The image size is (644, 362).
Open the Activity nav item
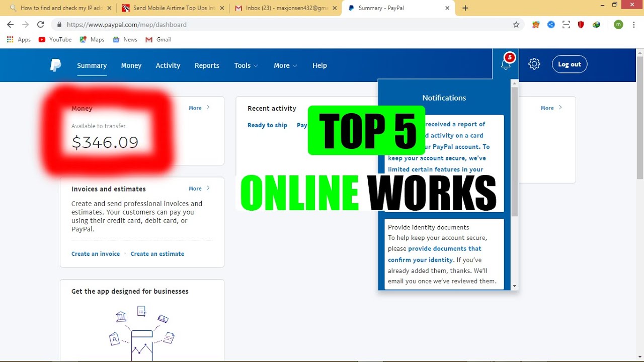click(x=168, y=65)
